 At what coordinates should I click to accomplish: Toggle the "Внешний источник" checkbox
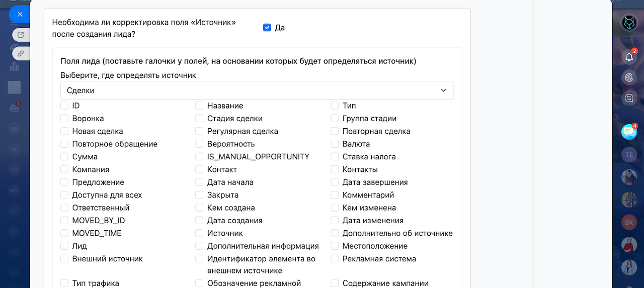[64, 259]
